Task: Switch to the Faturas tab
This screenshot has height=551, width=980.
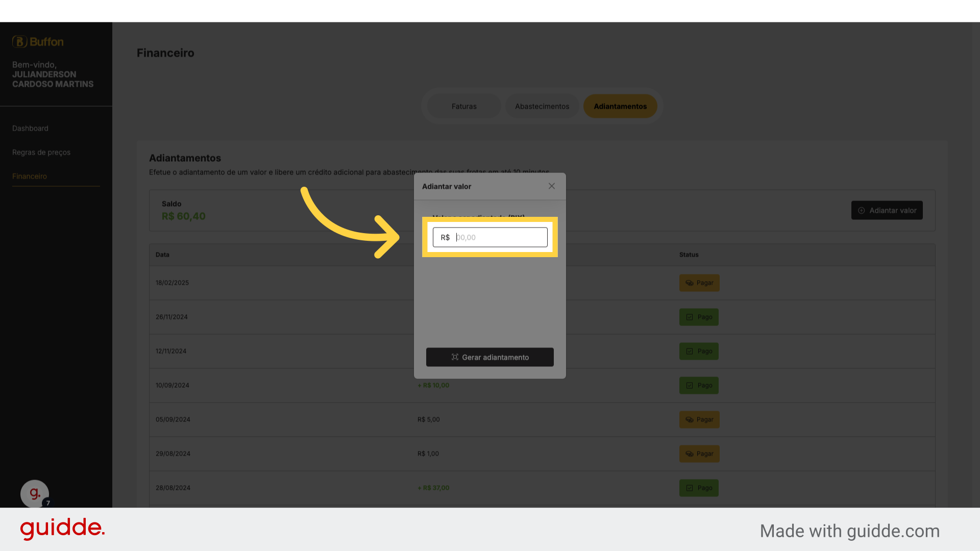Action: tap(464, 106)
